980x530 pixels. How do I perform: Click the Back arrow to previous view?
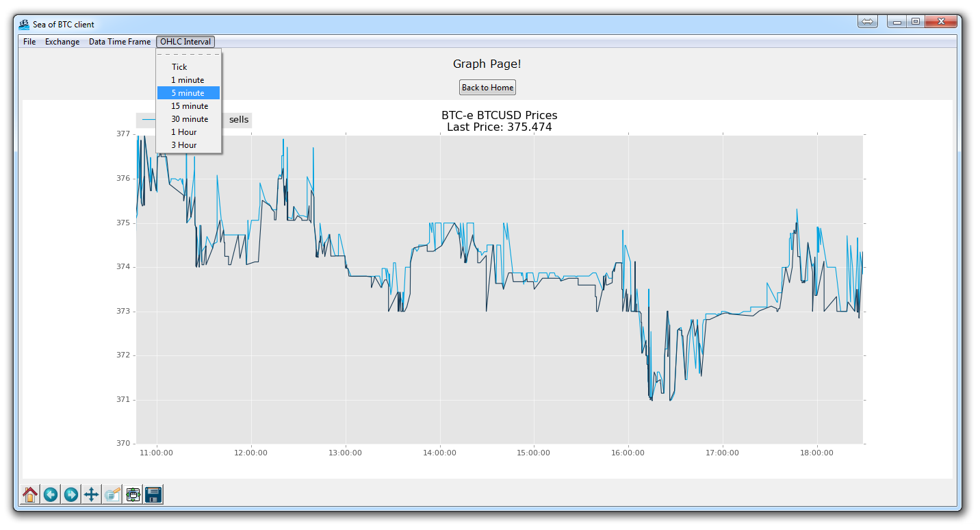click(x=51, y=494)
